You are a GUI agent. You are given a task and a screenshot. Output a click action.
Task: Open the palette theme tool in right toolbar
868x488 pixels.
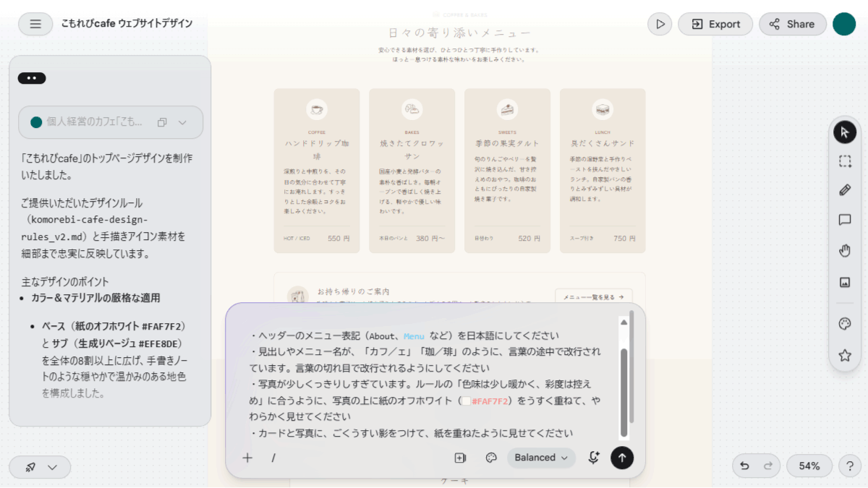[x=844, y=324]
